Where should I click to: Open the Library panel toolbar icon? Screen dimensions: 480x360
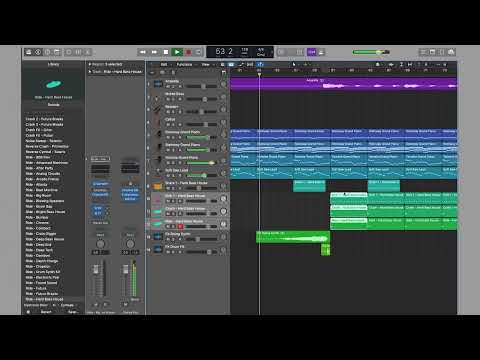click(x=29, y=52)
